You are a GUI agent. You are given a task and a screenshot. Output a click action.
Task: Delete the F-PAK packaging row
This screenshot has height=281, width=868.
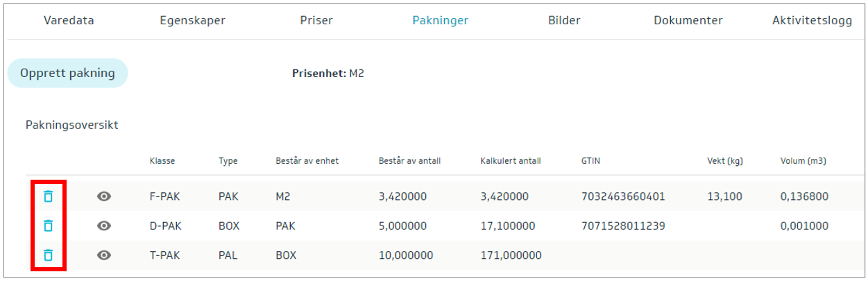(x=48, y=196)
